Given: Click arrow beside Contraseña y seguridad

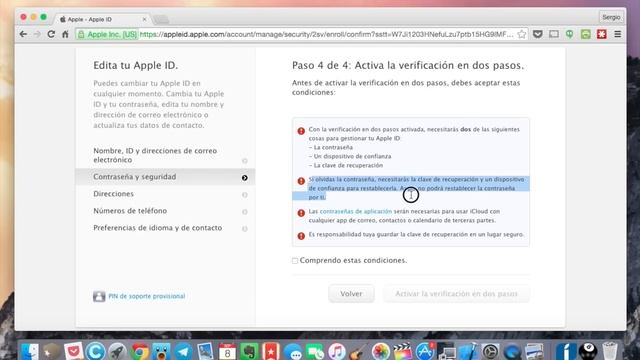Looking at the screenshot, I should 244,178.
